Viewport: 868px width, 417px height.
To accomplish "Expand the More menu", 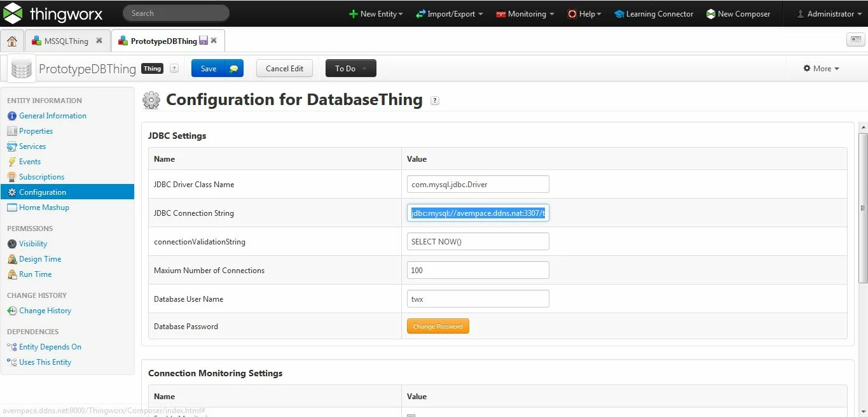I will pos(821,69).
